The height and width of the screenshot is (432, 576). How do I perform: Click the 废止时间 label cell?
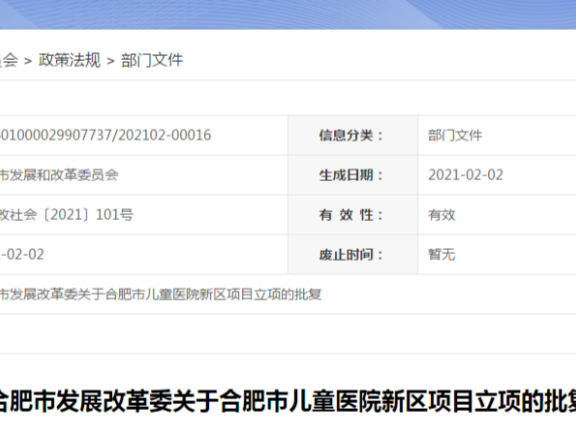pyautogui.click(x=353, y=255)
